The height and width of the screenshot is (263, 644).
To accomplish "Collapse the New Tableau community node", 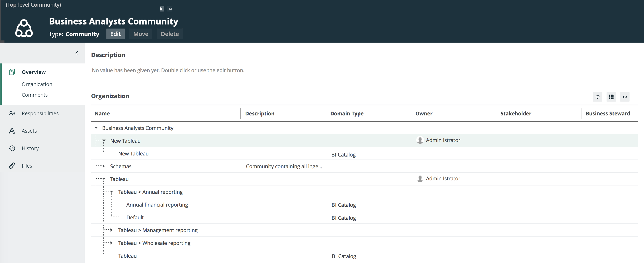I will pos(104,141).
